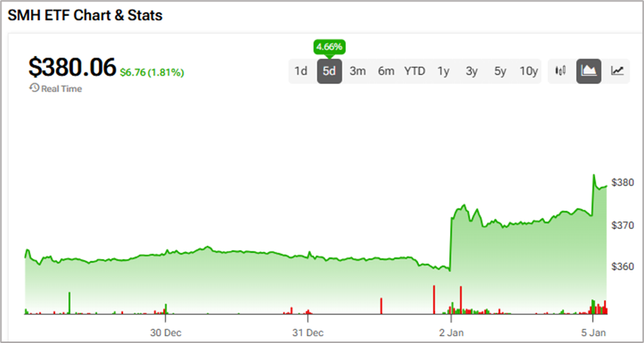Switch to candlestick chart view
This screenshot has height=343, width=644.
(560, 71)
